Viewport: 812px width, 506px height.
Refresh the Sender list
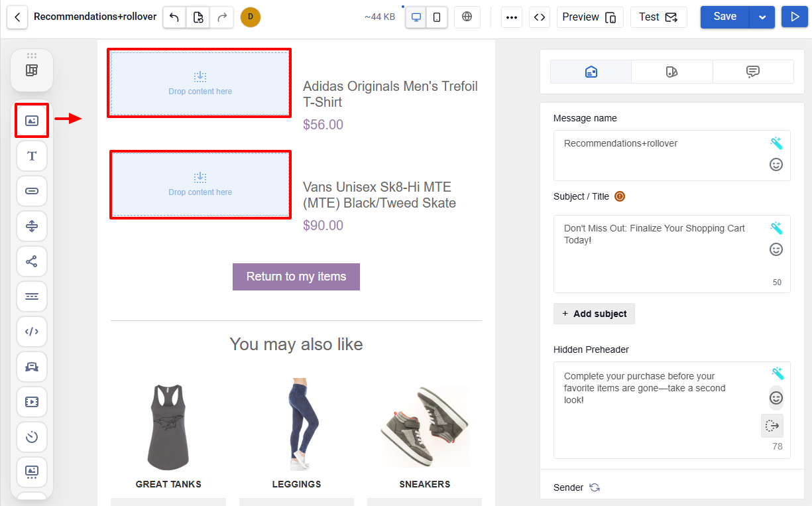click(x=595, y=487)
